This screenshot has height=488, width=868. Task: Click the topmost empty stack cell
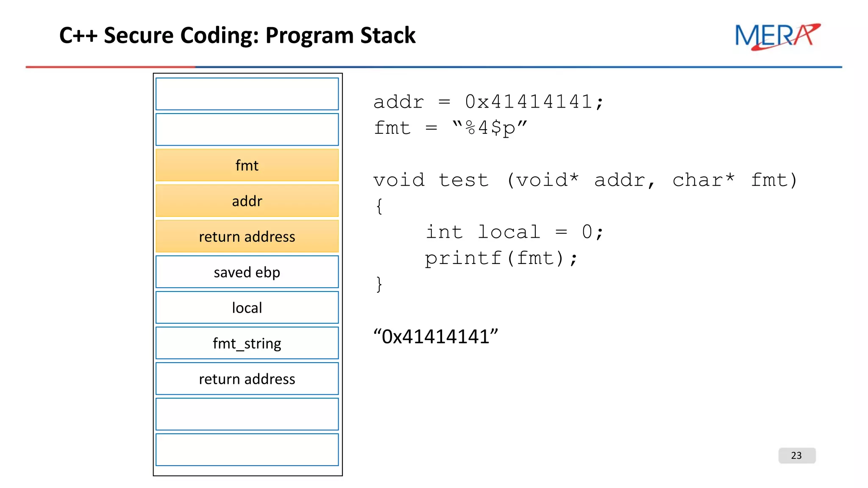tap(247, 94)
